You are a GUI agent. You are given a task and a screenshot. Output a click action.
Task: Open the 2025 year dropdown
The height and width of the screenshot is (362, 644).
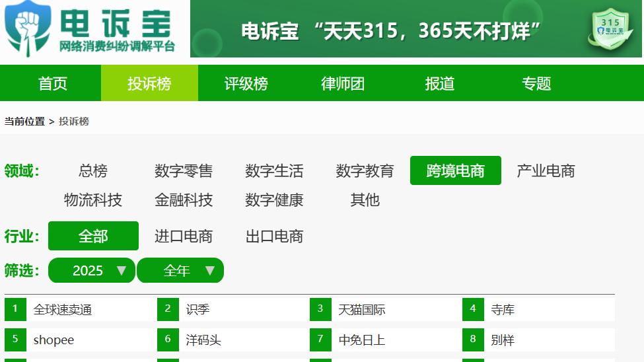[92, 270]
